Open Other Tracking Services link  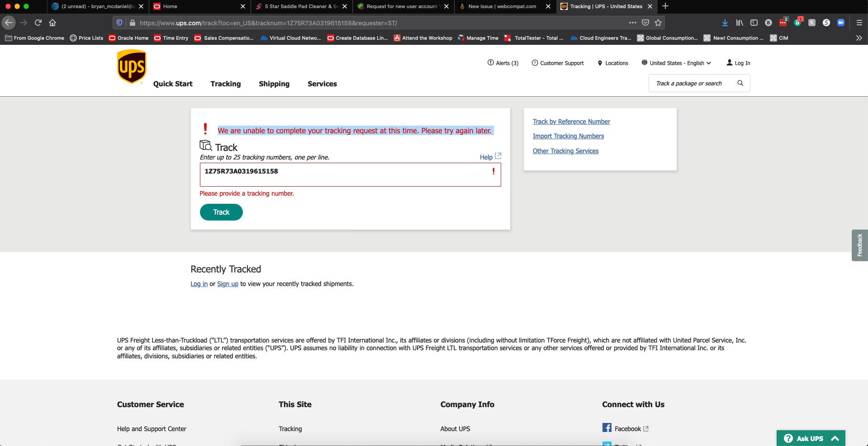(x=565, y=151)
